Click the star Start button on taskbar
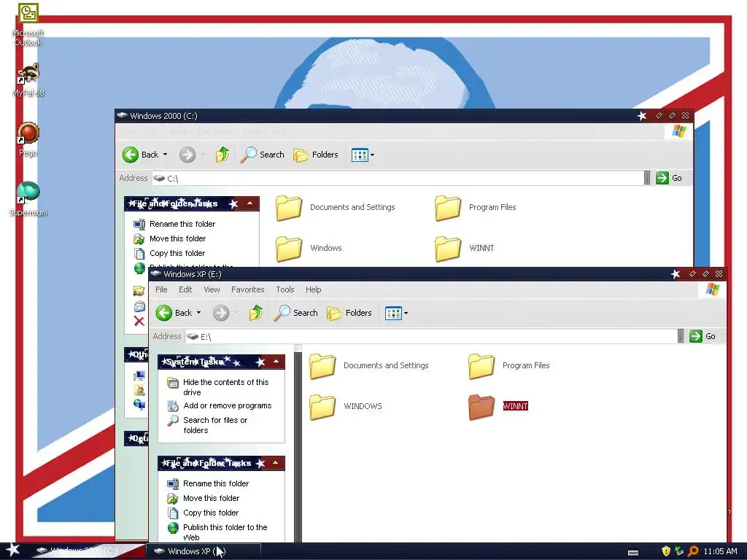Screen dimensions: 747x560 tap(12, 551)
